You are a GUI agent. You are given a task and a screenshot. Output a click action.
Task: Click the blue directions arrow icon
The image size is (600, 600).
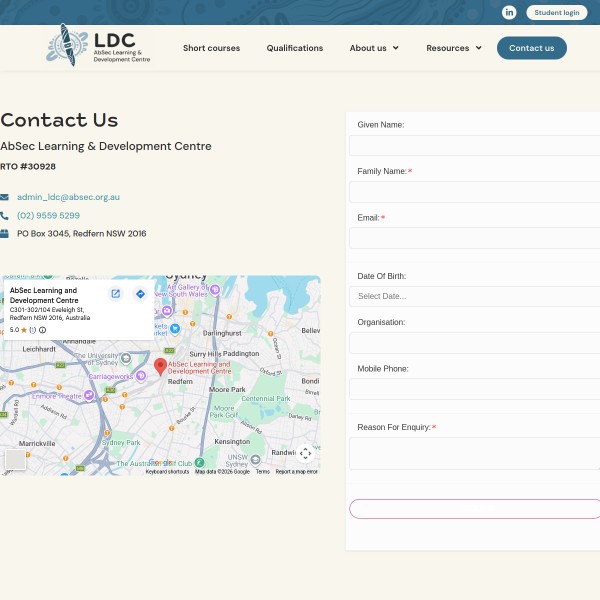click(x=140, y=294)
